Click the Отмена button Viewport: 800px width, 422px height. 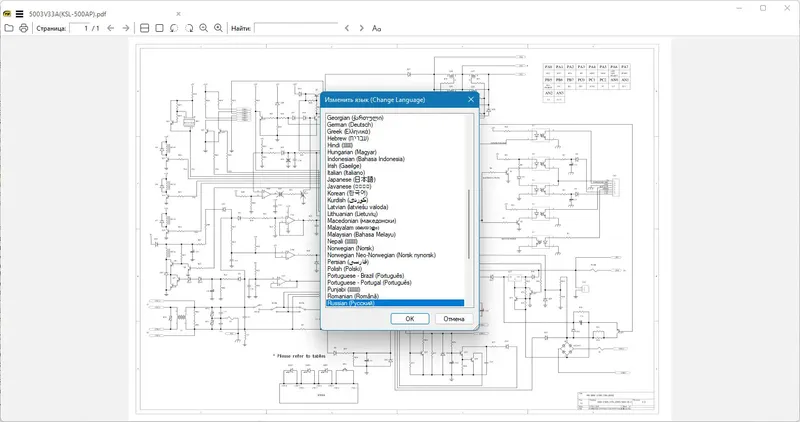(454, 318)
